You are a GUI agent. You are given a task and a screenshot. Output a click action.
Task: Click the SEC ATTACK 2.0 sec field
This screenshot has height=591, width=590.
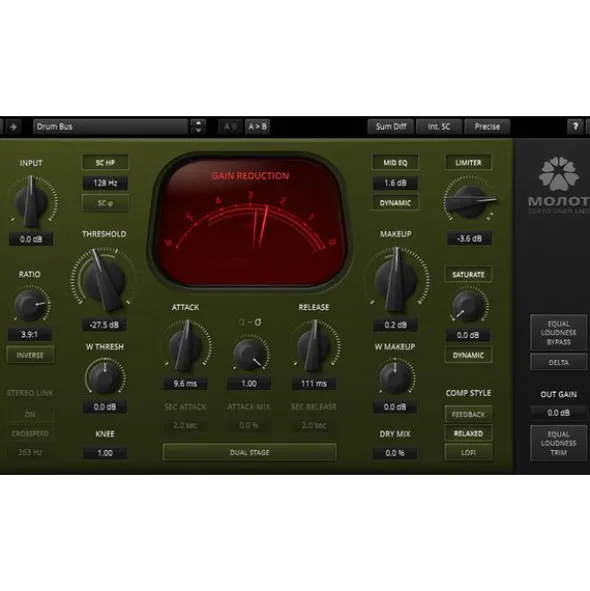[x=185, y=426]
